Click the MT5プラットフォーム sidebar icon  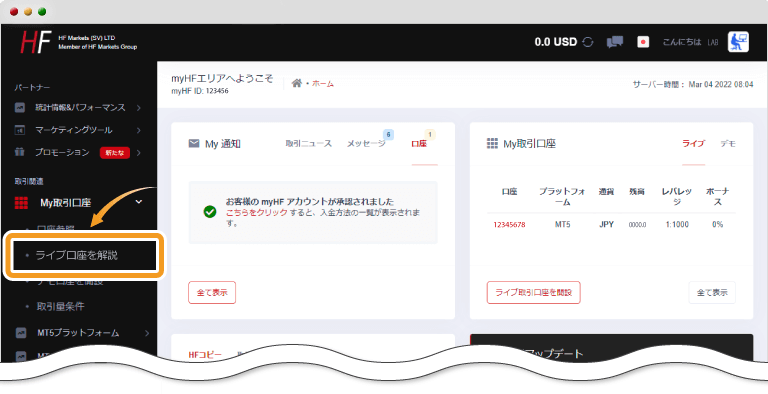click(21, 333)
